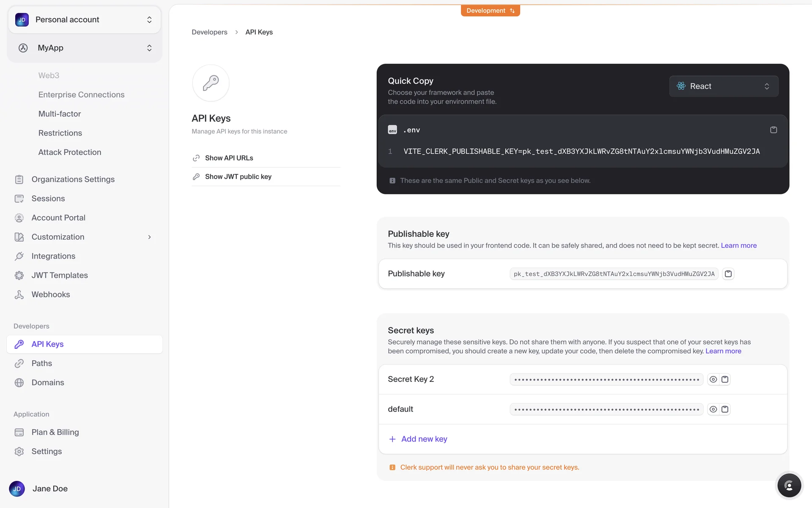The image size is (812, 508).
Task: Open the MyApp application selector
Action: coord(85,48)
